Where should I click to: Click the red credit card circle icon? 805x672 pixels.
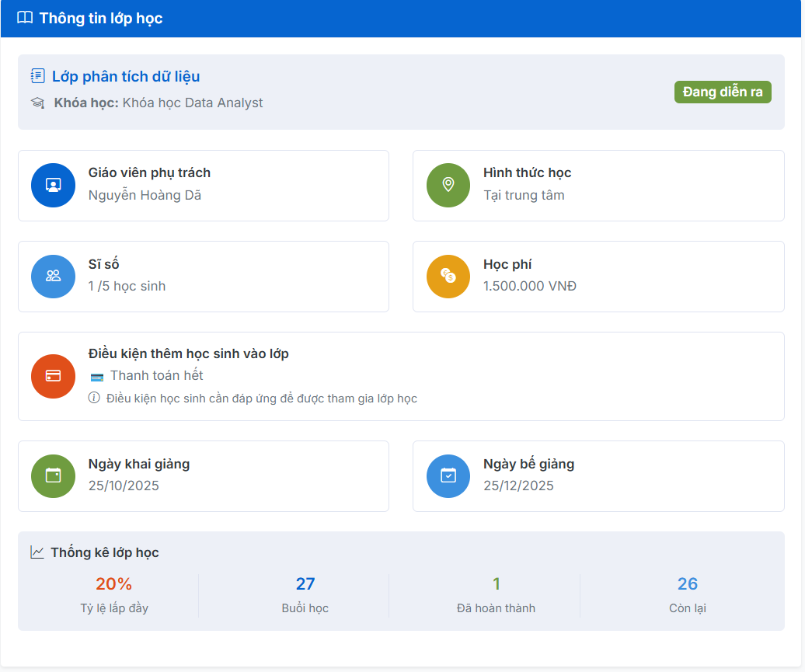pyautogui.click(x=53, y=376)
